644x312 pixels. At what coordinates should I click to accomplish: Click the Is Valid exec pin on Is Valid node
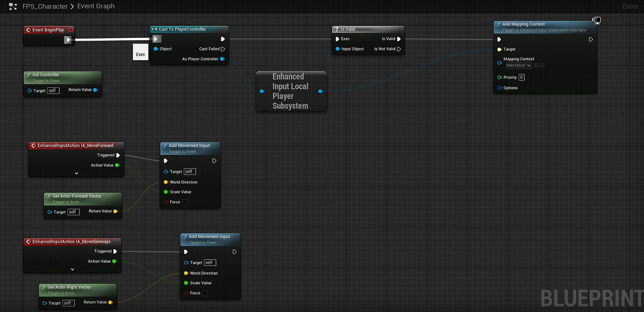tap(399, 39)
